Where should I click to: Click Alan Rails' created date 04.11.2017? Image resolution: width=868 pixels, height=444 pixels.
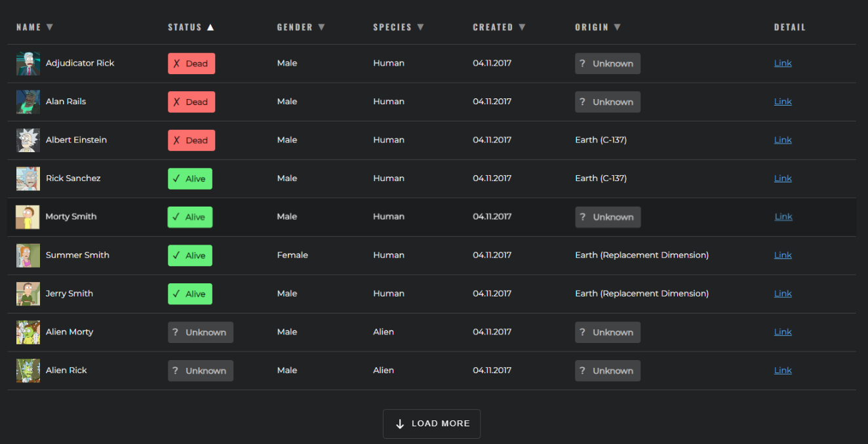point(492,102)
